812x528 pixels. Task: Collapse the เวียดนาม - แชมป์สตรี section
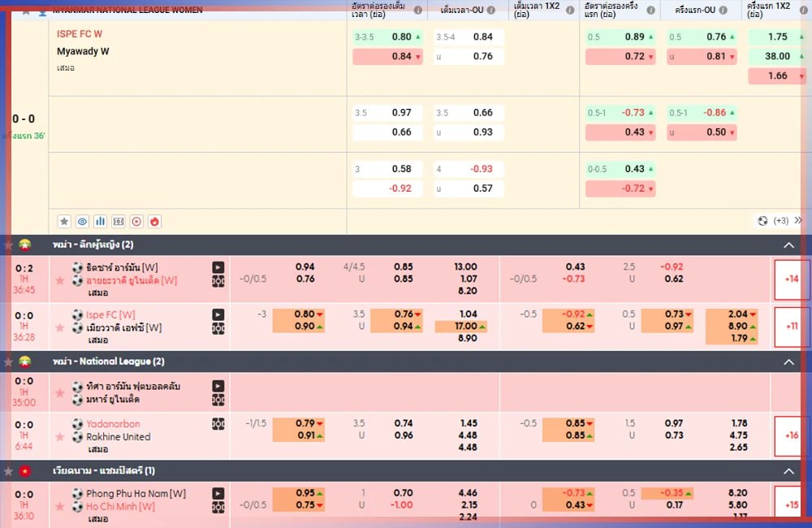tap(788, 471)
